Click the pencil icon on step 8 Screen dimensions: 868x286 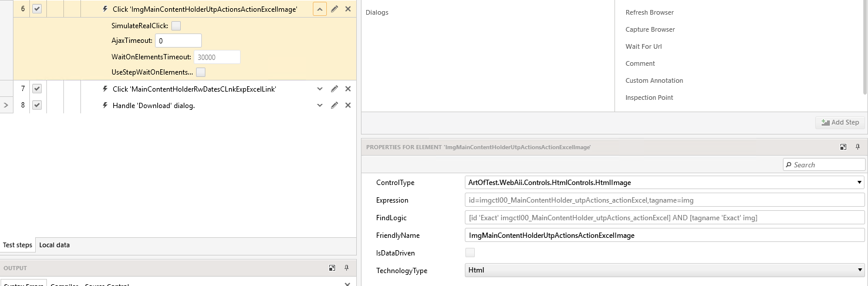(334, 105)
